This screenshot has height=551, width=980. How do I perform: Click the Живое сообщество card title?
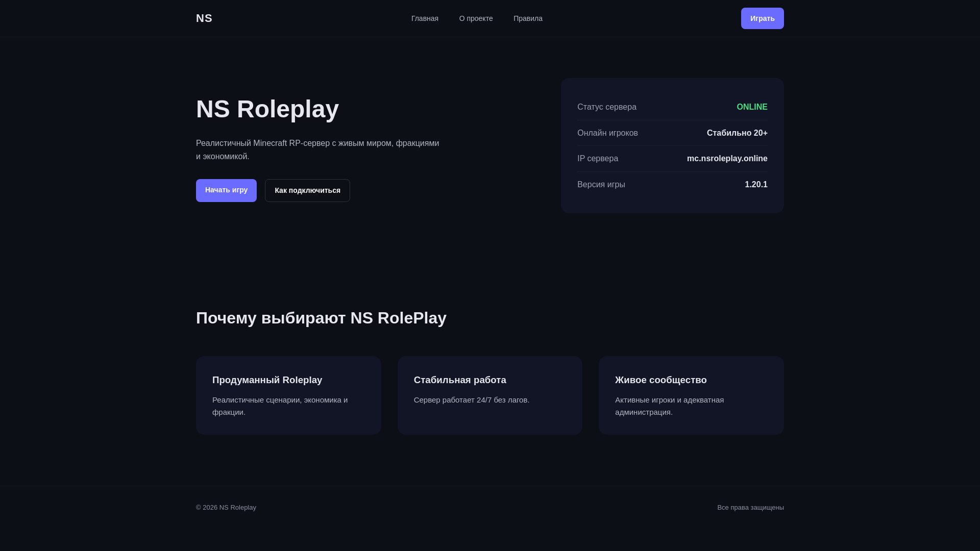coord(660,380)
